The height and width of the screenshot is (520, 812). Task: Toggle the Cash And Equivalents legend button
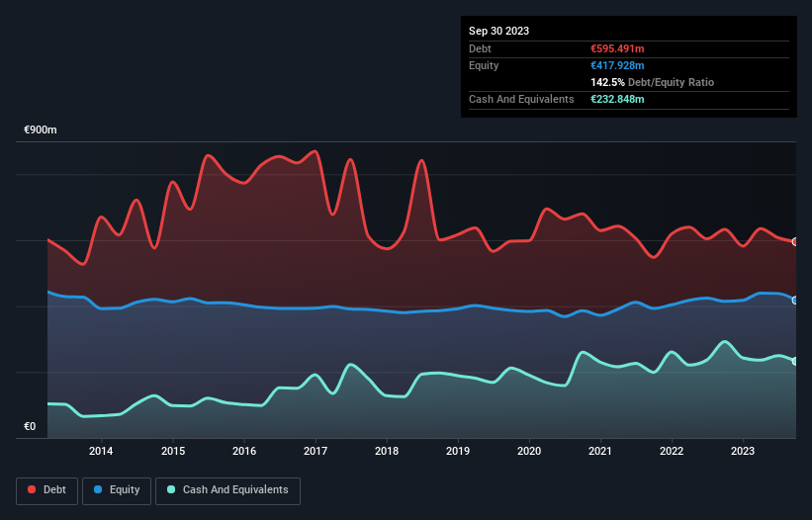coord(227,490)
